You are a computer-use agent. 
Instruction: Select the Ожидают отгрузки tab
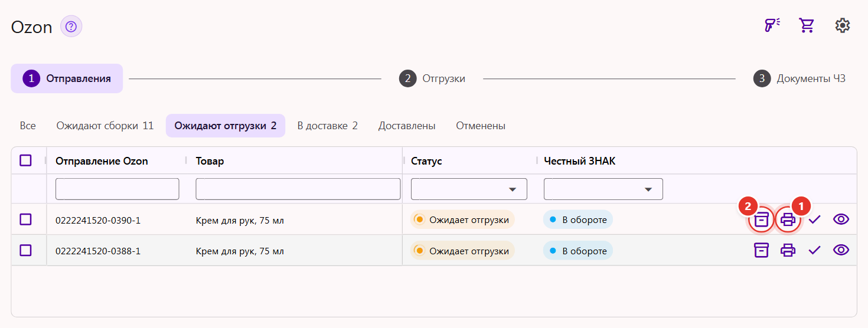click(226, 126)
